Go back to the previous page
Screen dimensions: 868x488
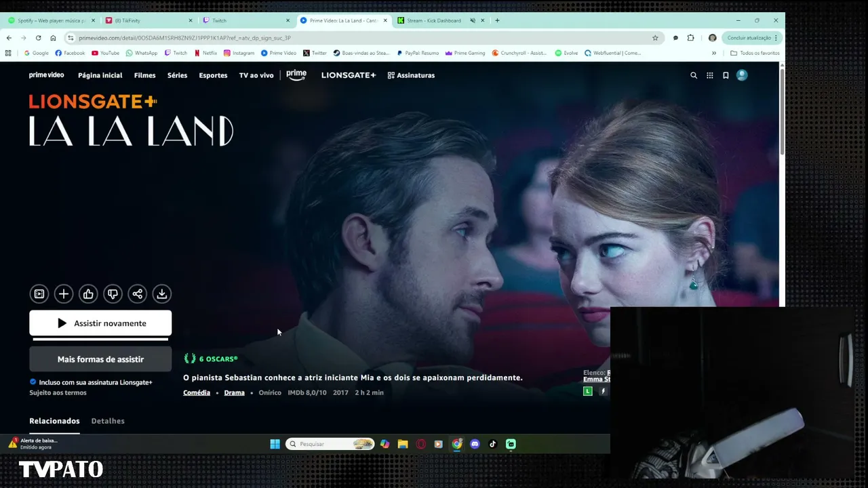pyautogui.click(x=9, y=38)
